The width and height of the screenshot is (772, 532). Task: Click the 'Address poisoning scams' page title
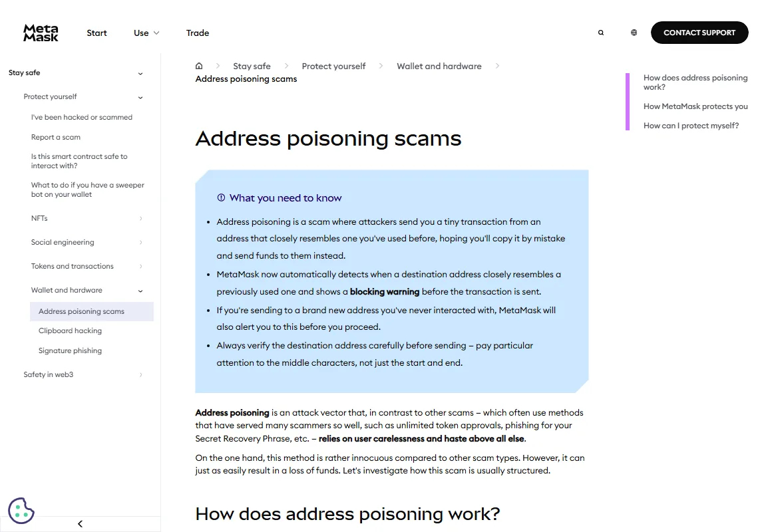pos(328,138)
